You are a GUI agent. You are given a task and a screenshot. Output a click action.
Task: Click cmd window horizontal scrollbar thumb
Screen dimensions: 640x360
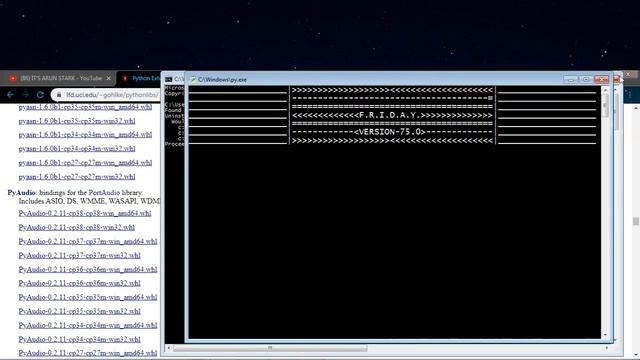tap(270, 348)
